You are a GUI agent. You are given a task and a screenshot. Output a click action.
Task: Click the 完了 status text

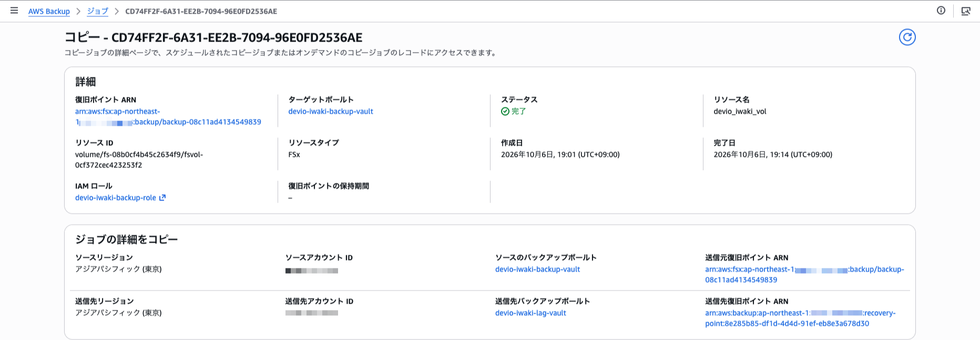click(x=518, y=112)
